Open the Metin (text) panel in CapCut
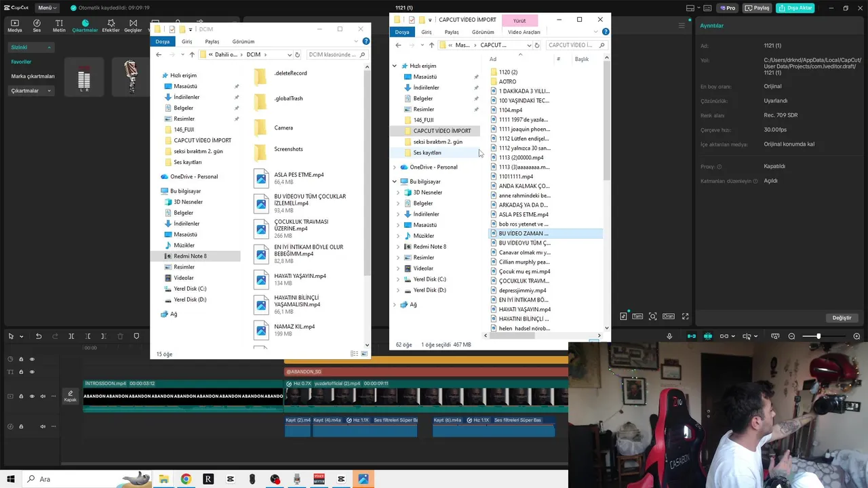 coord(59,26)
